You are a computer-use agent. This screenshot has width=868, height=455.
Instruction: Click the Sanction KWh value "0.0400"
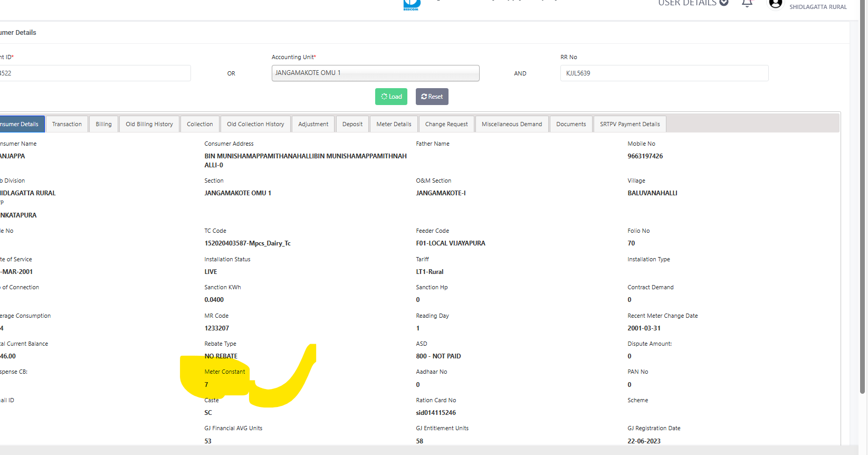(x=214, y=300)
